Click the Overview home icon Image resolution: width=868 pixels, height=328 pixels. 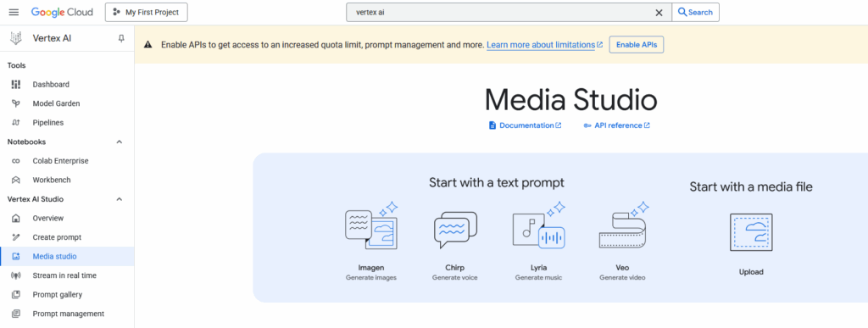16,218
